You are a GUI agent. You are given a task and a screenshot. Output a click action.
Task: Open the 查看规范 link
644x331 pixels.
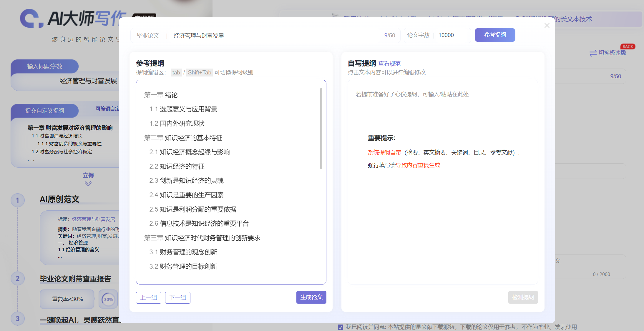(389, 64)
